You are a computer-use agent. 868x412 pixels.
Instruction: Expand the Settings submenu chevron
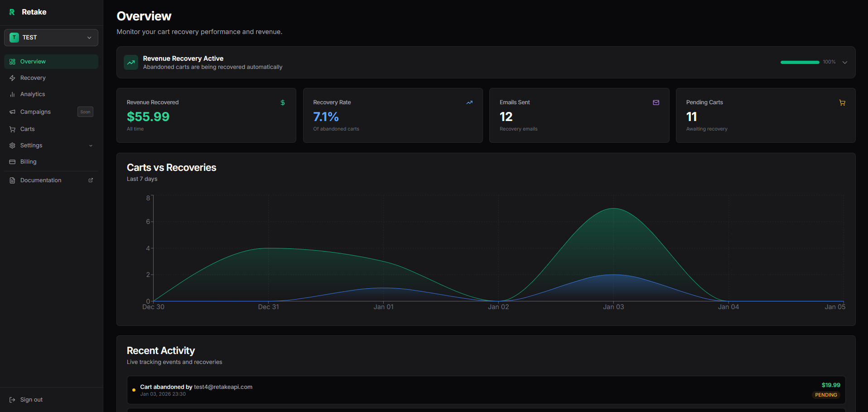pos(91,145)
